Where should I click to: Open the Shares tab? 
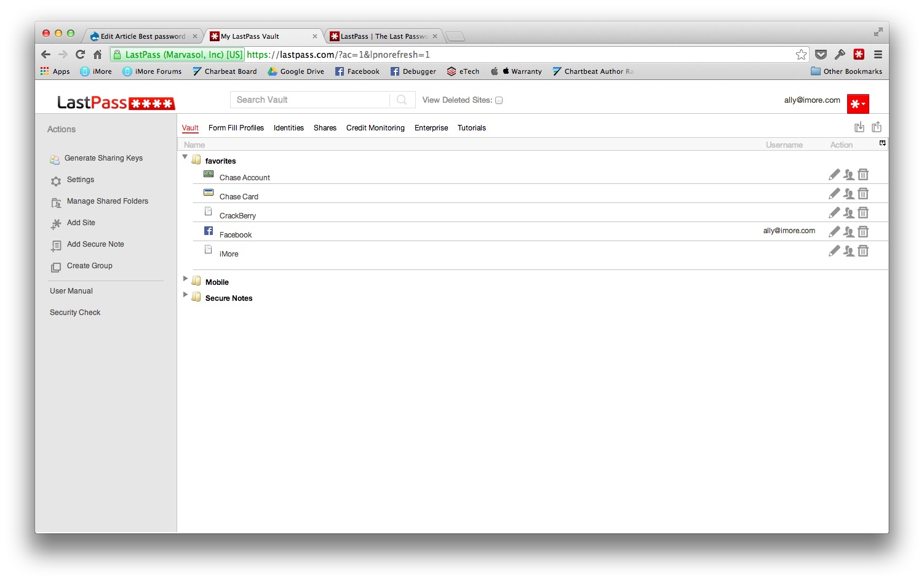click(x=325, y=128)
